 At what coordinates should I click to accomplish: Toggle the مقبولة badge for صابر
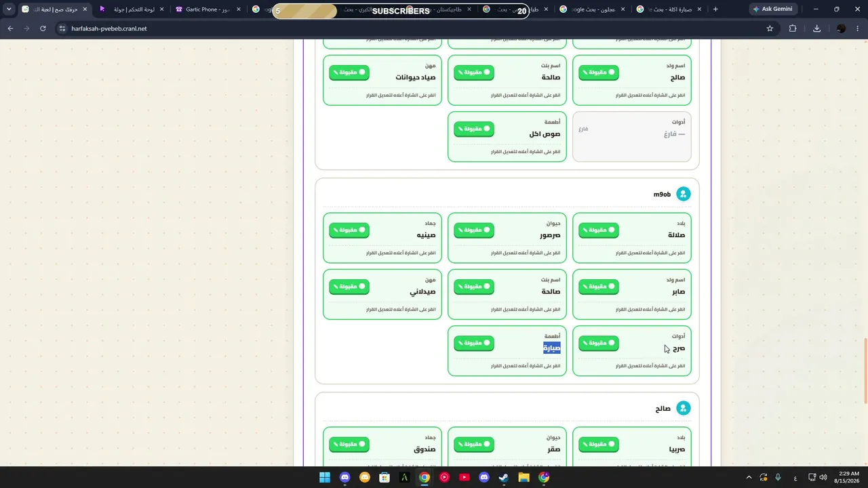[x=599, y=287]
